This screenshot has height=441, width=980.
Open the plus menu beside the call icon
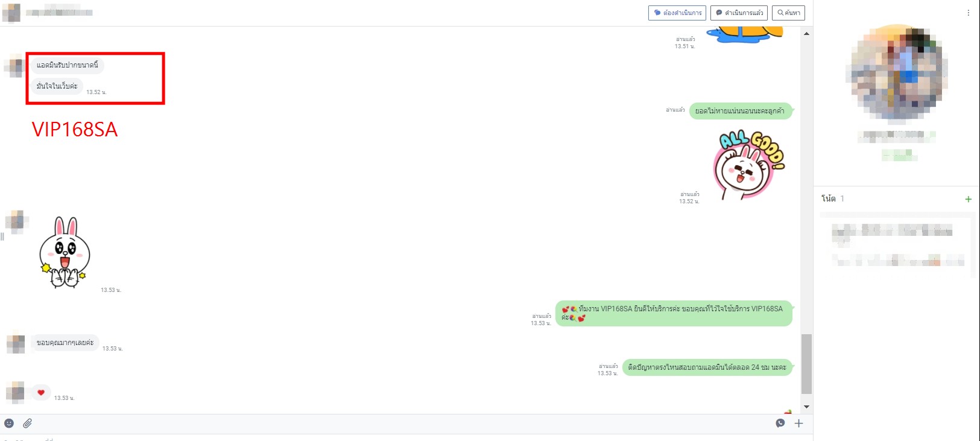click(798, 424)
